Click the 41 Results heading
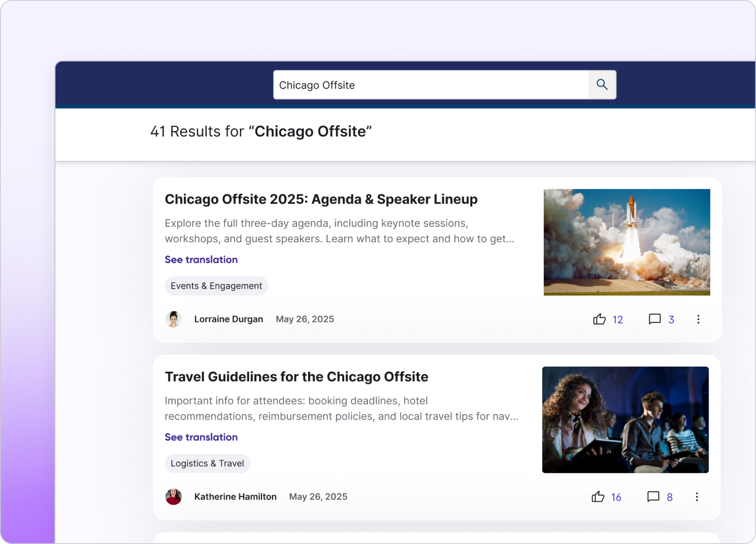 coord(261,131)
